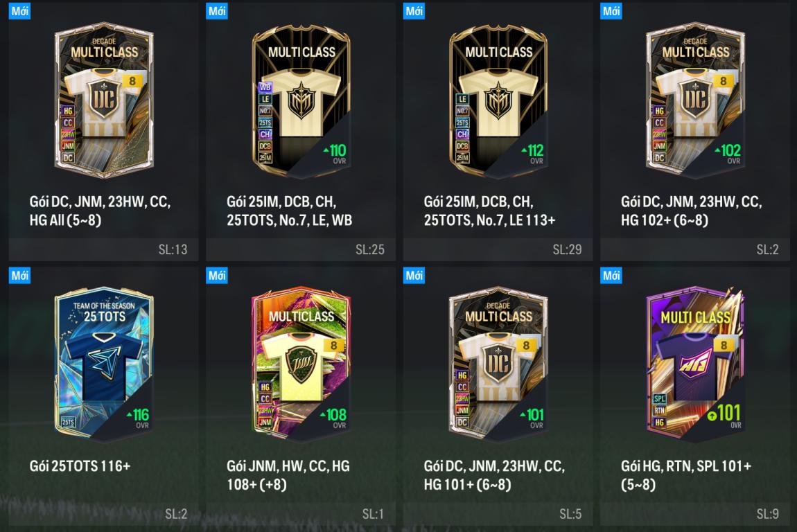This screenshot has height=532, width=797.
Task: Click the purple HG Multi Class 101 card
Action: (x=695, y=364)
